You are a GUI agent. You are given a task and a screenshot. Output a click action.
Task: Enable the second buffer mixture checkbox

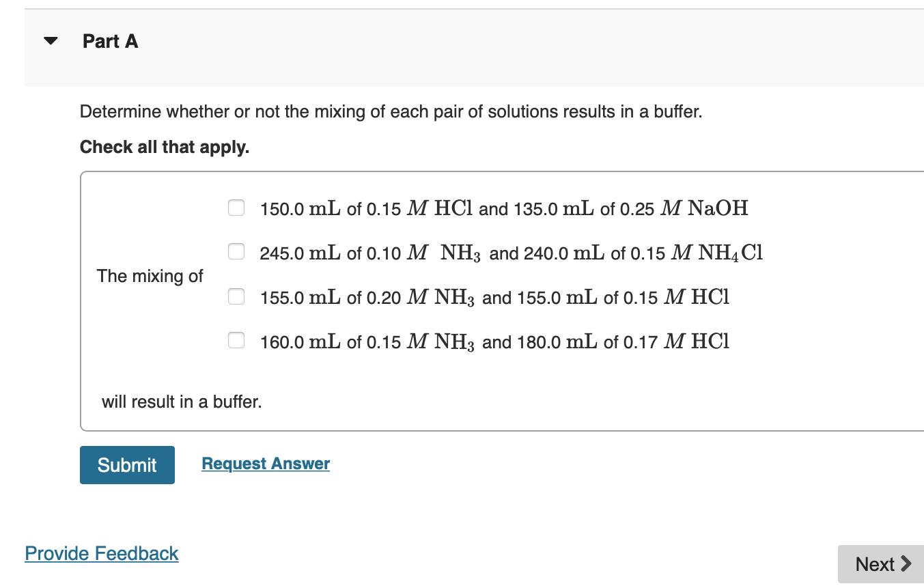click(236, 251)
